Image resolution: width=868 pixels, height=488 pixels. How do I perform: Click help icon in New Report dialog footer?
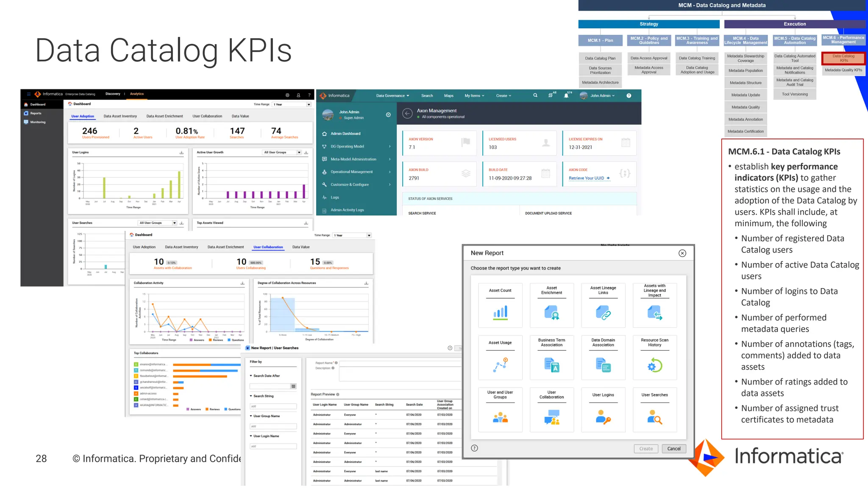475,448
